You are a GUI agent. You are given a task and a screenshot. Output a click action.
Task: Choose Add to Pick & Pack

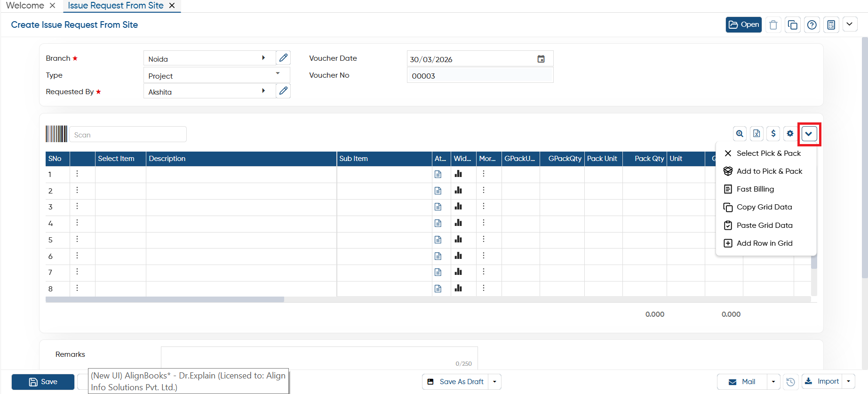[x=766, y=171]
